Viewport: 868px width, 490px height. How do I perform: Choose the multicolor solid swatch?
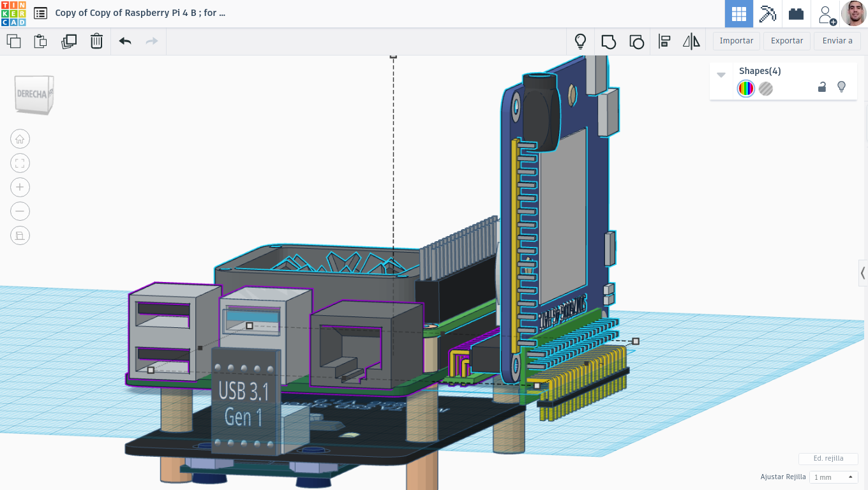point(745,89)
